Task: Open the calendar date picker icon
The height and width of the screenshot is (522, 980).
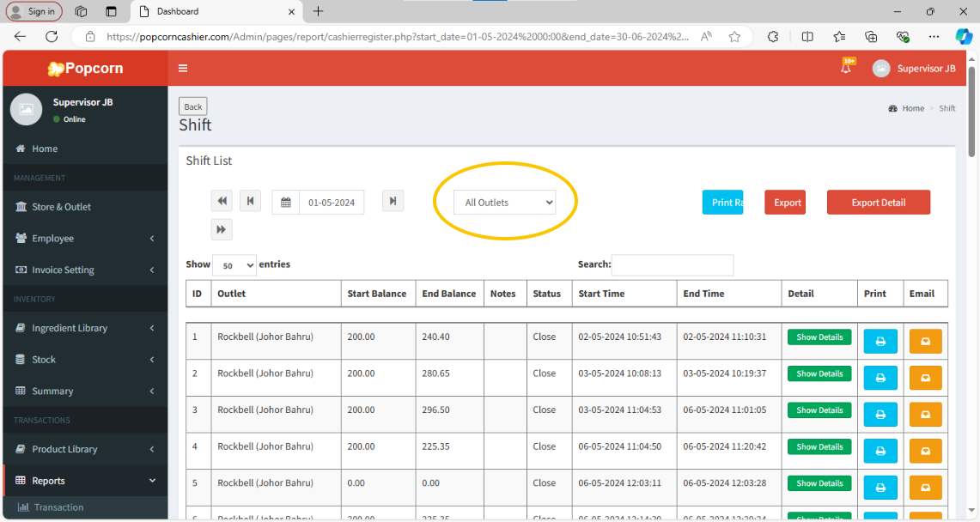Action: (286, 203)
